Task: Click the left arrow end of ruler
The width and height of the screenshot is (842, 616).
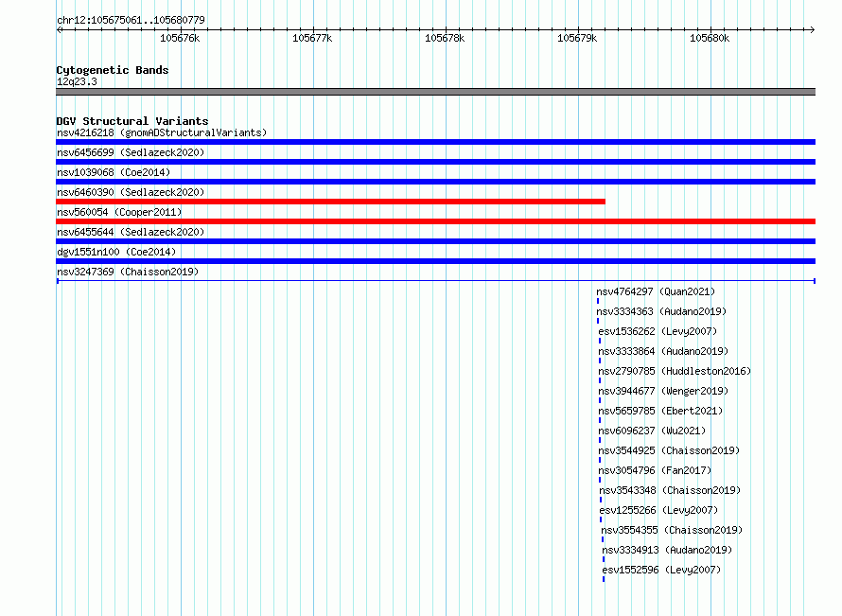Action: (59, 30)
